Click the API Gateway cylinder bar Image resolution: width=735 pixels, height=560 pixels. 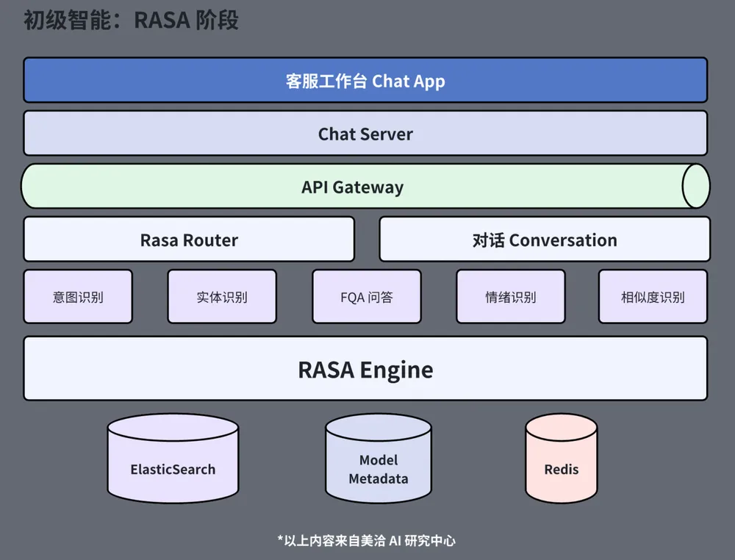[x=365, y=187]
